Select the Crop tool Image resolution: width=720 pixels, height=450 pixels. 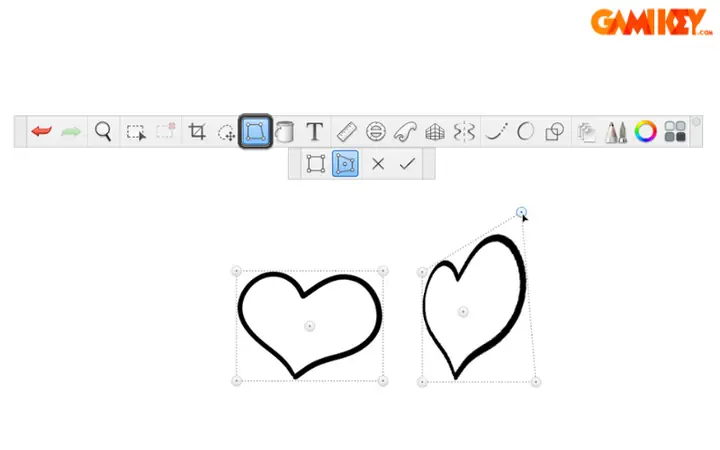pyautogui.click(x=197, y=131)
